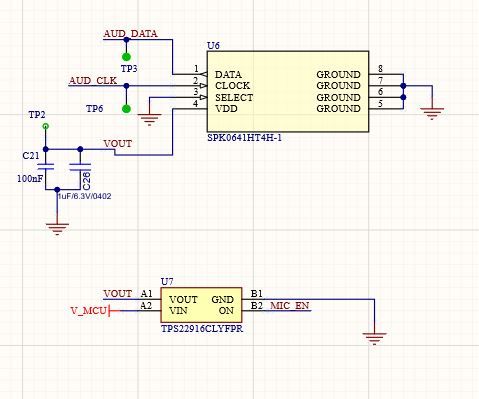This screenshot has height=399, width=479.
Task: Click the AUD_DATA net label
Action: pos(130,34)
